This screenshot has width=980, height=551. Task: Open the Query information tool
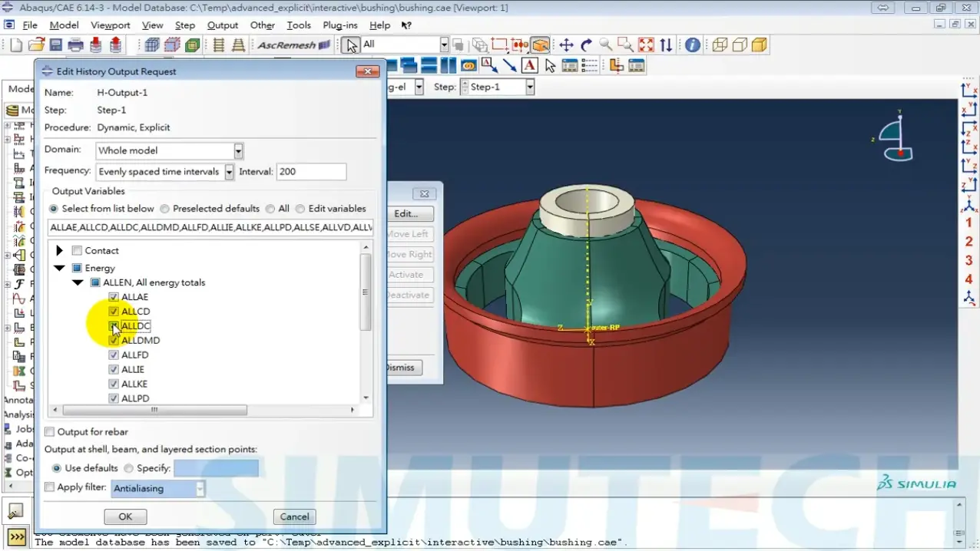[693, 45]
